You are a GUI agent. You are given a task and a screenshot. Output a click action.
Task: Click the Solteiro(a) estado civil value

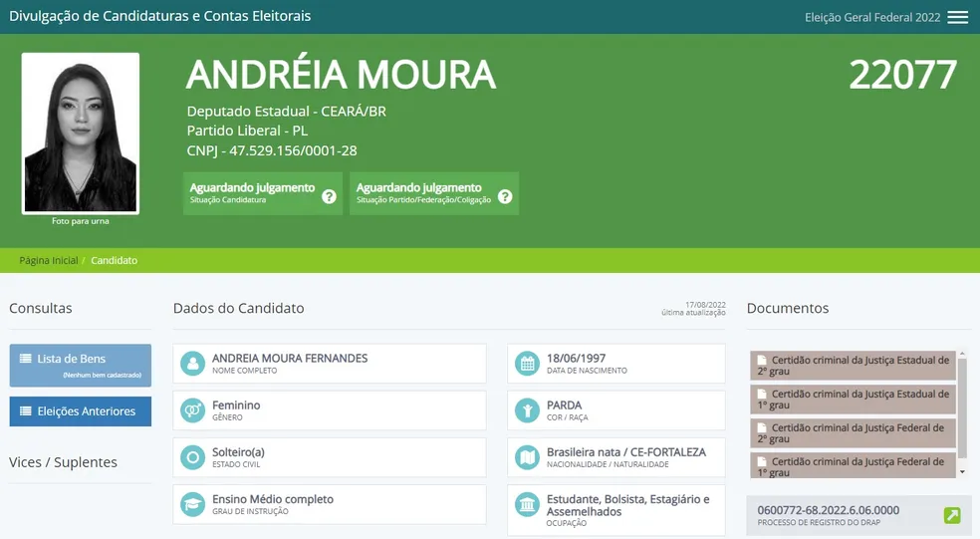pos(238,452)
